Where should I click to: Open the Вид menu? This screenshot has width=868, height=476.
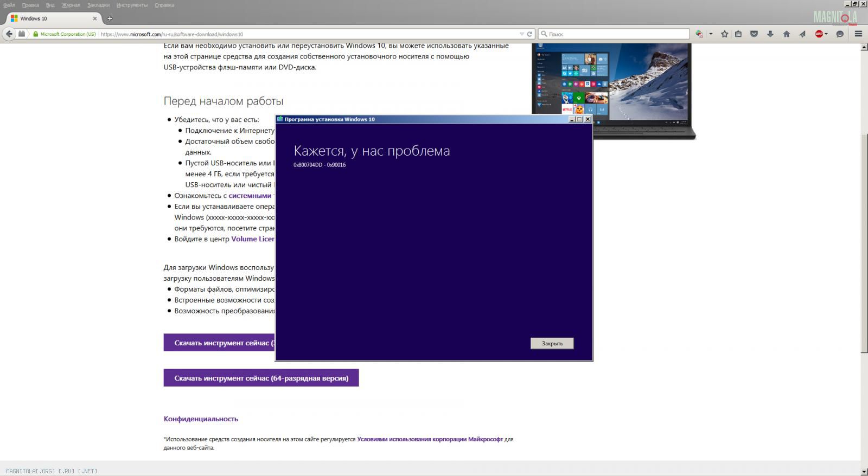(x=50, y=5)
